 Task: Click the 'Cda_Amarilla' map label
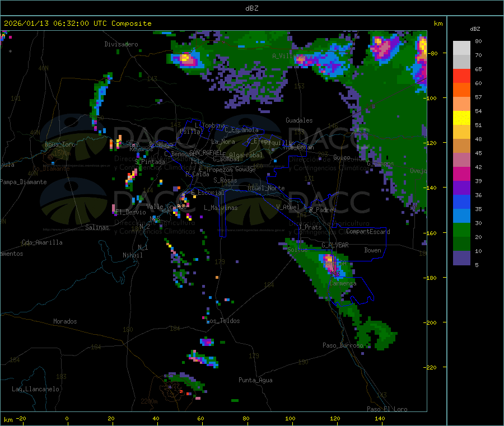coord(42,242)
